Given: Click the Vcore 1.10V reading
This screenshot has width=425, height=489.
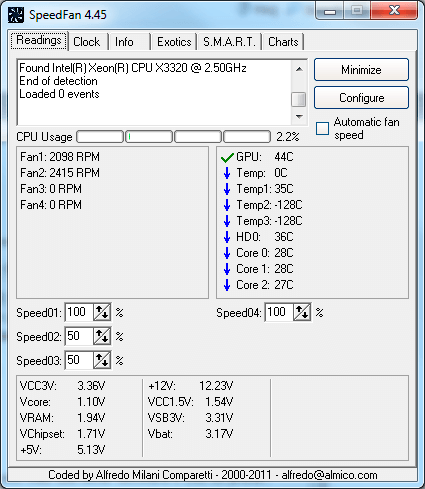Looking at the screenshot, I should [62, 402].
